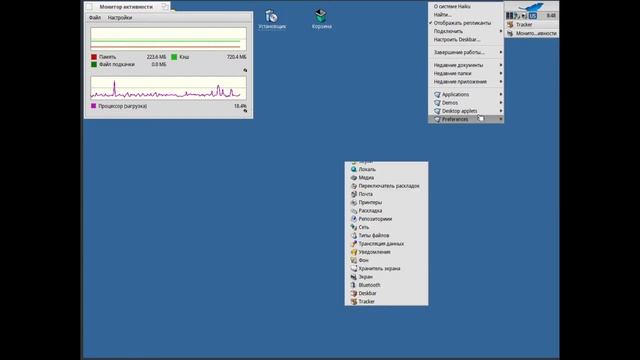The width and height of the screenshot is (640, 360).
Task: Open the Хранитель экрана preferences entry
Action: pos(386,268)
